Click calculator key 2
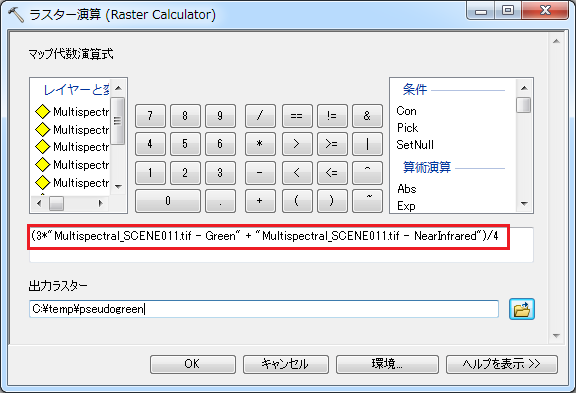 [x=185, y=173]
